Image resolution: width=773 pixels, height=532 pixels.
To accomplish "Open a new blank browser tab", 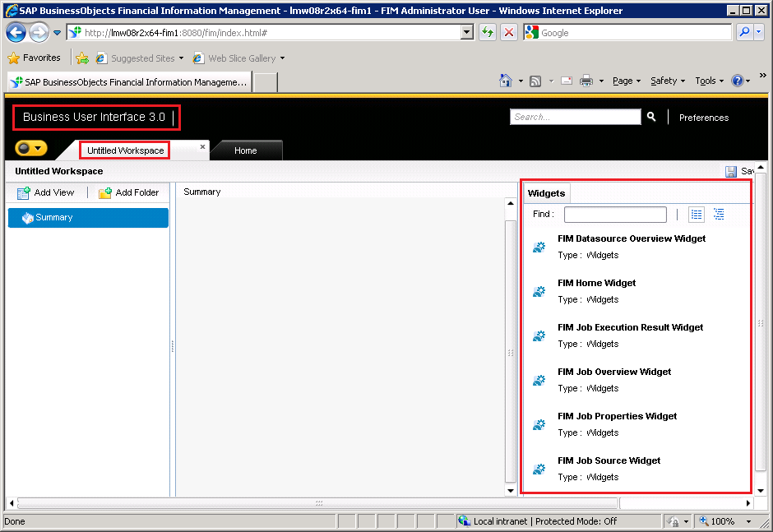I will [x=266, y=82].
